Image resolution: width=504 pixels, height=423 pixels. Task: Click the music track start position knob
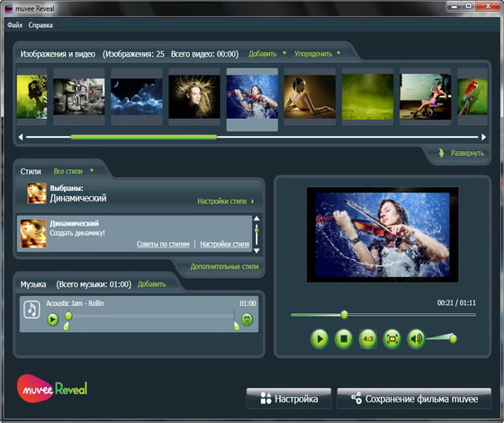tap(68, 316)
